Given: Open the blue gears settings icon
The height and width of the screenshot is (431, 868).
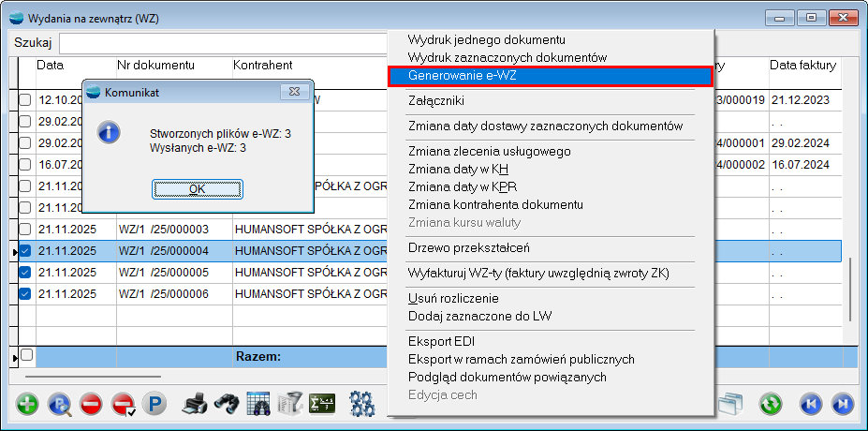Looking at the screenshot, I should (362, 404).
